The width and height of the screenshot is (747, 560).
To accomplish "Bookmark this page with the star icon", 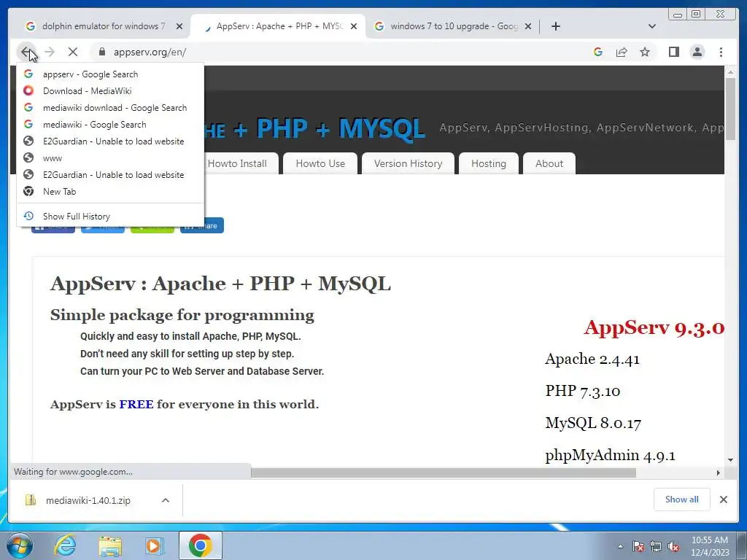I will coord(645,52).
